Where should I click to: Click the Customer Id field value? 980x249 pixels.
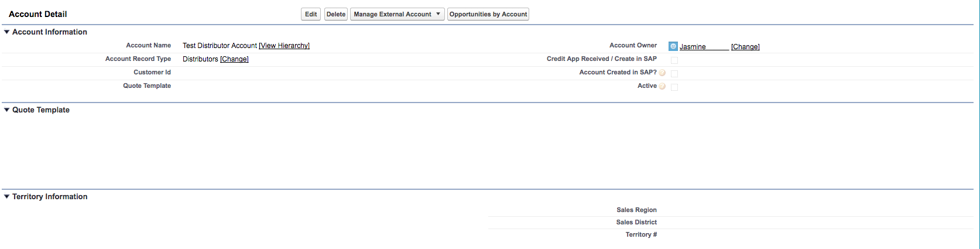[x=234, y=73]
